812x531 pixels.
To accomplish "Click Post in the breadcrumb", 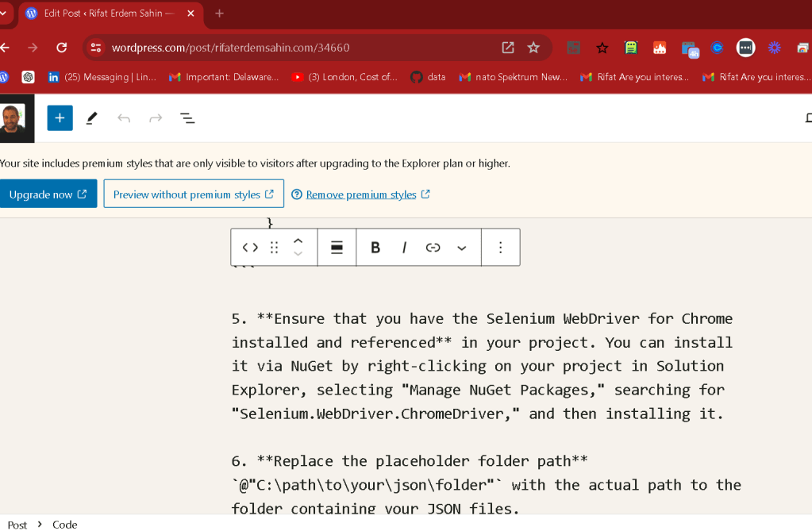I will click(x=17, y=525).
